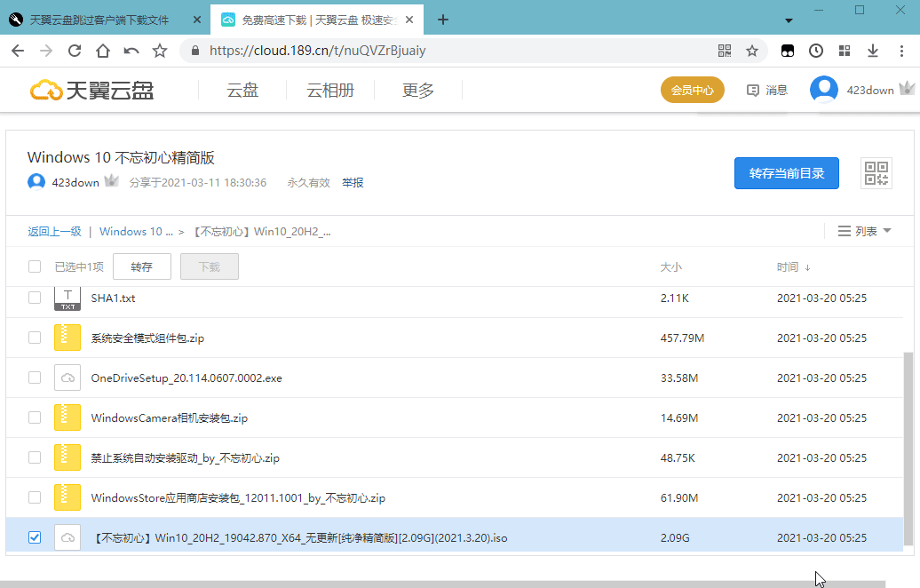Click the undo closed tab arrow icon

pyautogui.click(x=131, y=51)
